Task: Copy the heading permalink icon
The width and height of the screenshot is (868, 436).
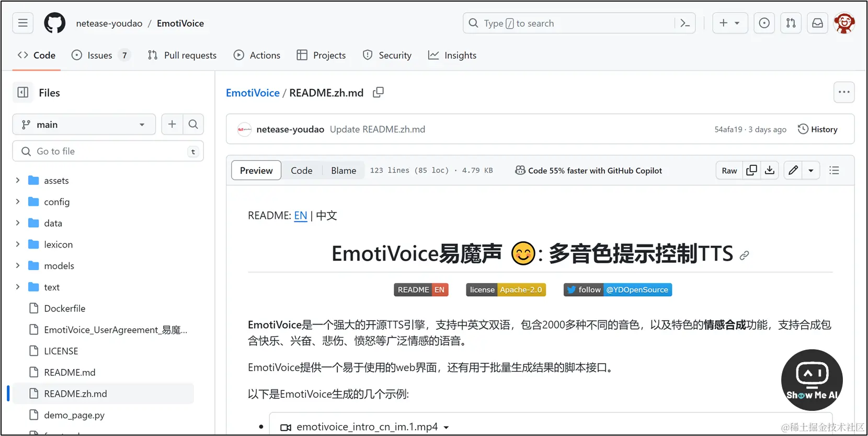Action: (745, 255)
